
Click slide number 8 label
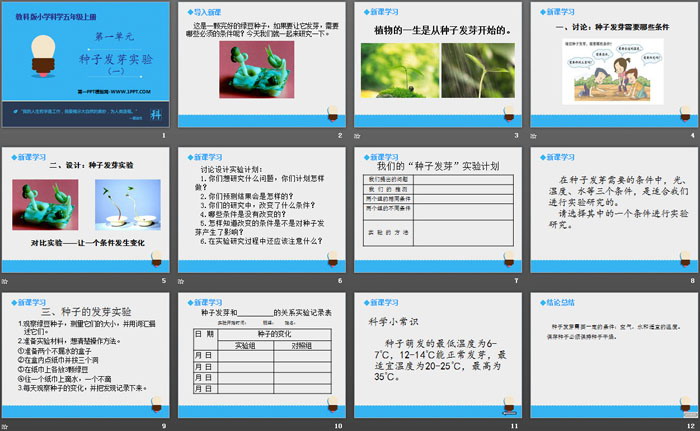click(x=692, y=280)
